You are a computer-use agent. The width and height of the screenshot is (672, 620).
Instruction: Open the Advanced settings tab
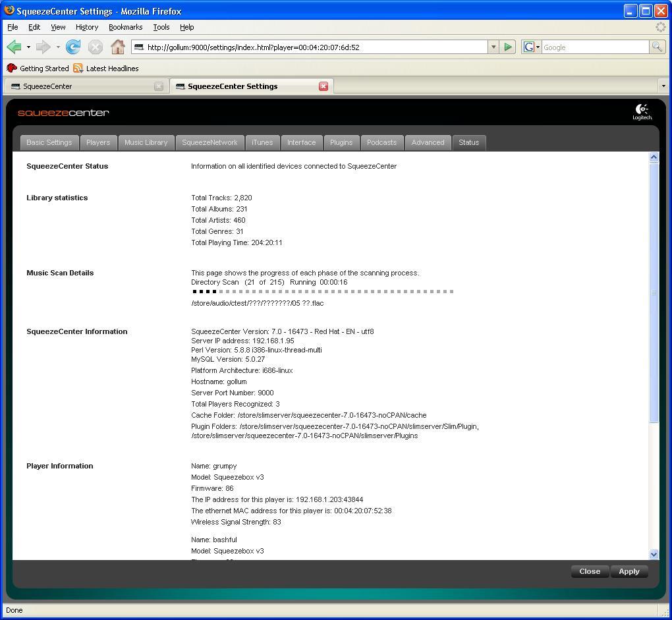tap(428, 143)
